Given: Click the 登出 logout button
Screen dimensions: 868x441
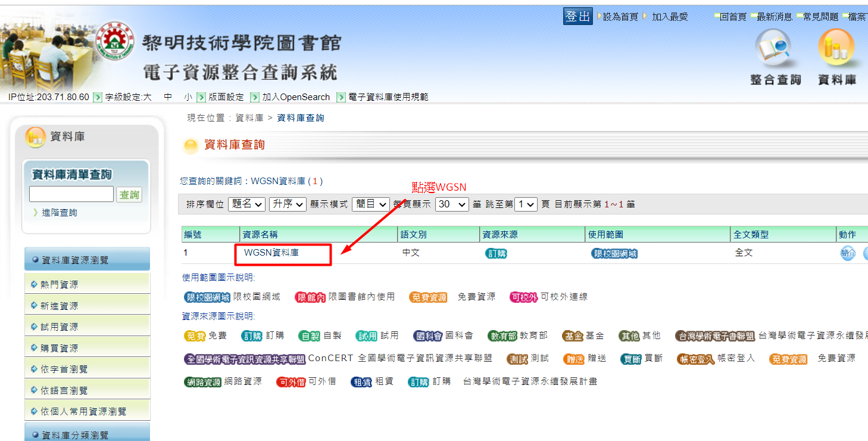Looking at the screenshot, I should coord(577,16).
